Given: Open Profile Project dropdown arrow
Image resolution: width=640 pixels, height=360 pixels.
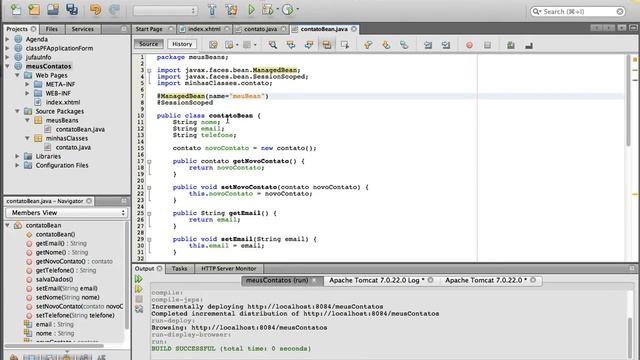Looking at the screenshot, I should pos(298,9).
